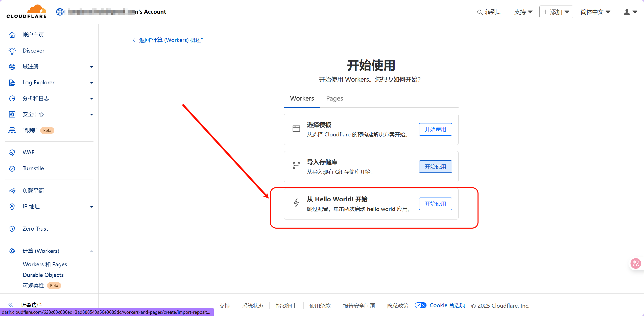Viewport: 644px width, 316px height.
Task: Click the Security Center icon
Action: pos(12,114)
